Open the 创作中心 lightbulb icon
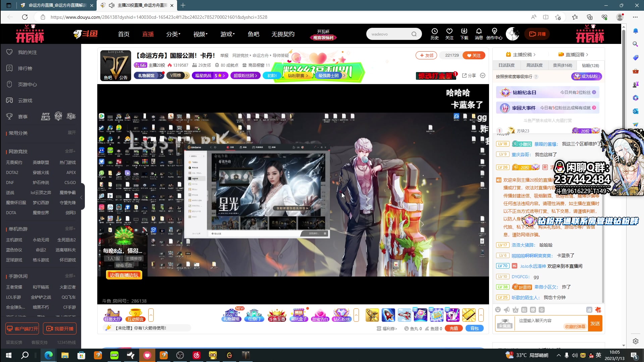644x362 pixels. pos(494,34)
